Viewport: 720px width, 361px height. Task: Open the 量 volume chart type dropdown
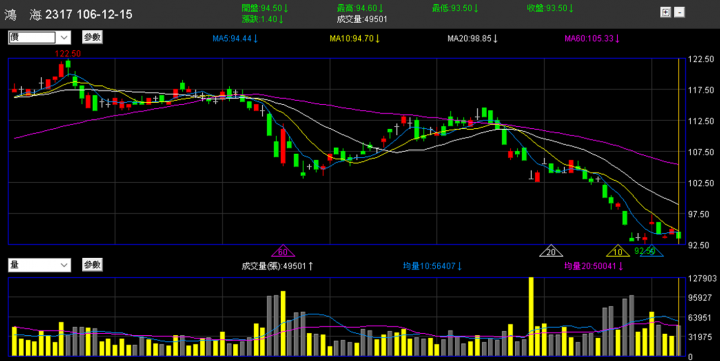tap(39, 265)
